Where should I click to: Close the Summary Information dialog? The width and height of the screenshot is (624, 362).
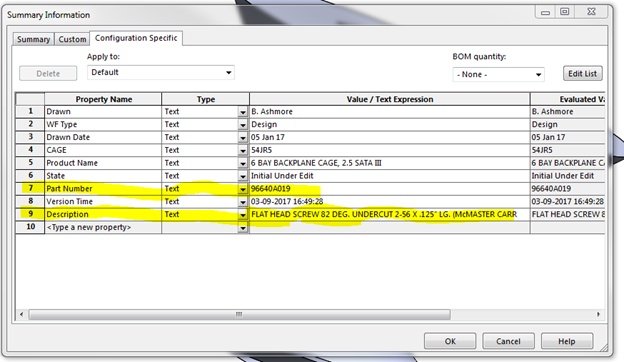[591, 12]
